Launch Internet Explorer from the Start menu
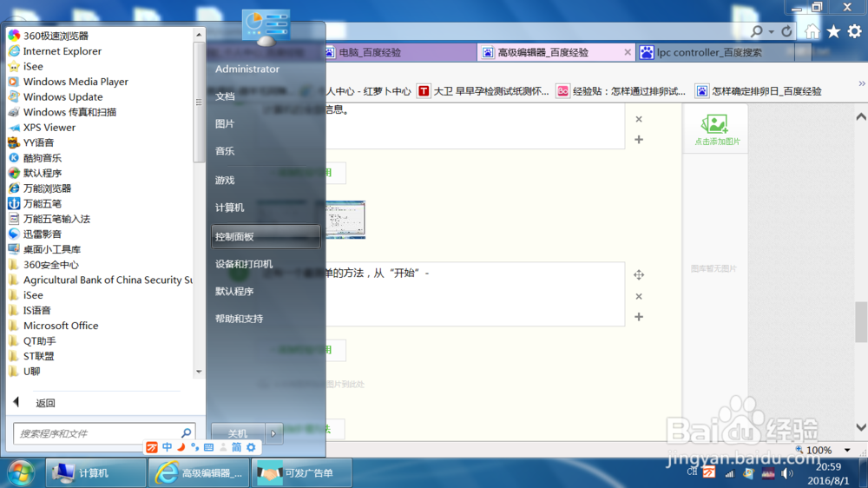868x488 pixels. [55, 51]
